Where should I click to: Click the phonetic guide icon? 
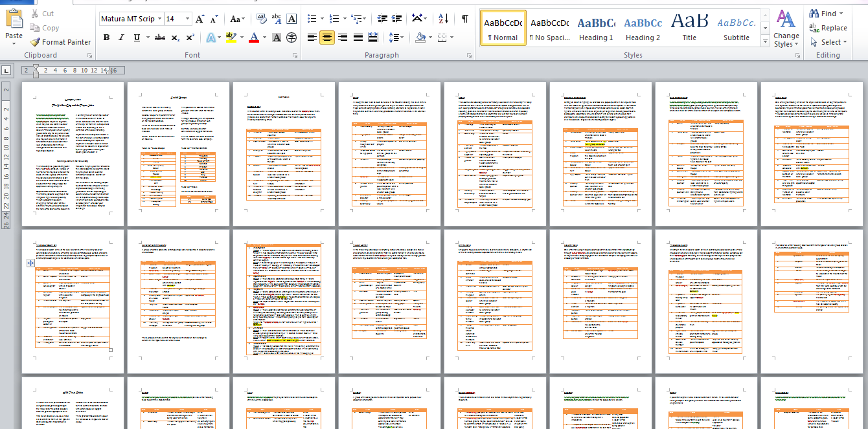tap(277, 19)
